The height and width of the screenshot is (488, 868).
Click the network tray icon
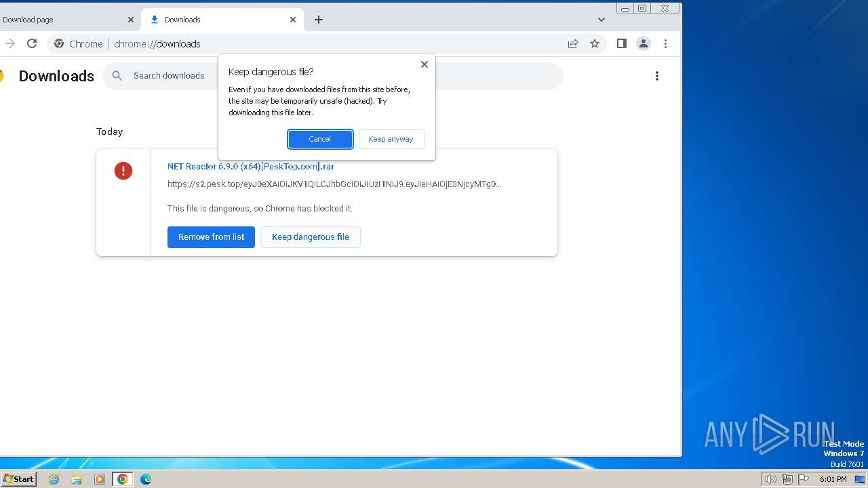coord(787,479)
